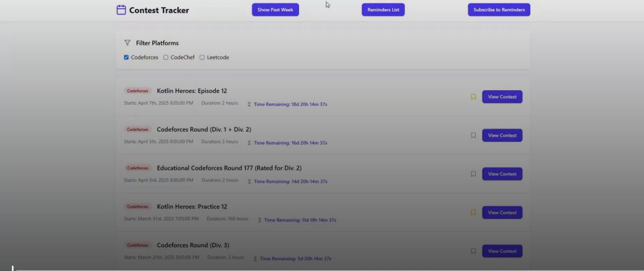Click title Codeforces Round (Div. 1 + Div. 2)

point(204,130)
